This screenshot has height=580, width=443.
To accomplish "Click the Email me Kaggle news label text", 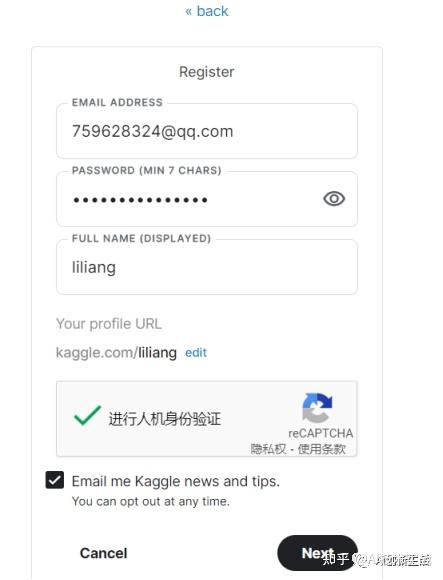I will (176, 481).
